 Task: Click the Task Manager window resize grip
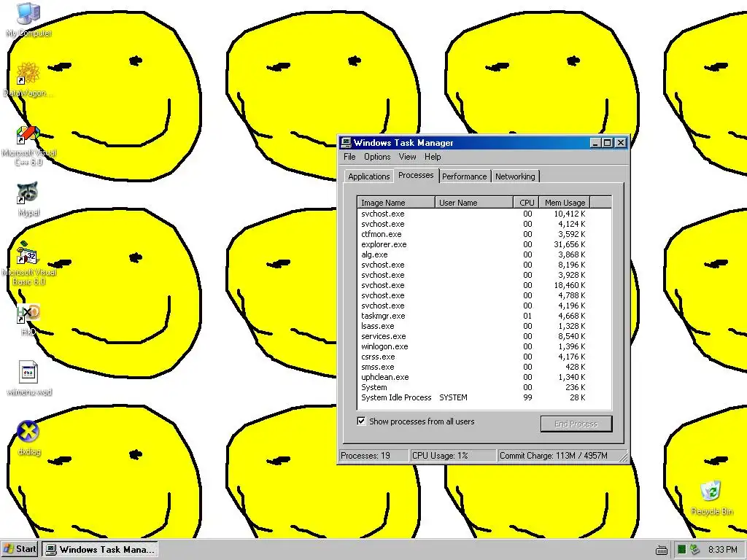click(624, 457)
